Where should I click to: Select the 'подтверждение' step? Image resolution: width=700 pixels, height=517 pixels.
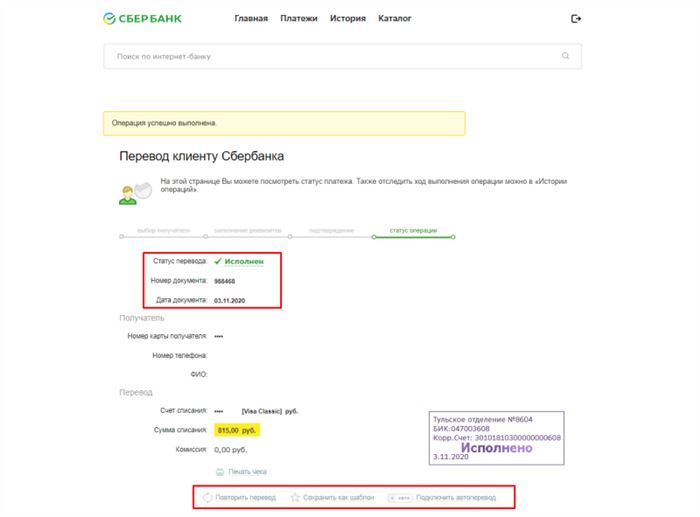(x=331, y=230)
